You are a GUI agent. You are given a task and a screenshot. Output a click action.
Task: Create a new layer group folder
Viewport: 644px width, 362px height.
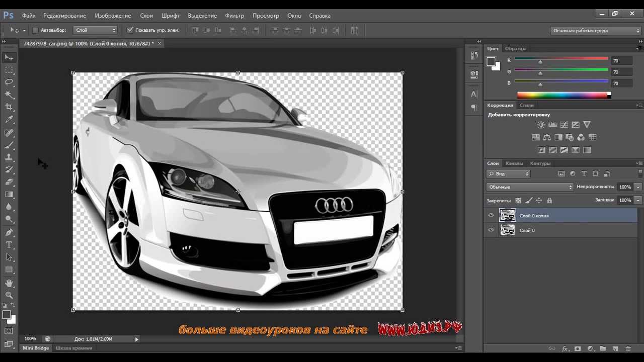(602, 348)
